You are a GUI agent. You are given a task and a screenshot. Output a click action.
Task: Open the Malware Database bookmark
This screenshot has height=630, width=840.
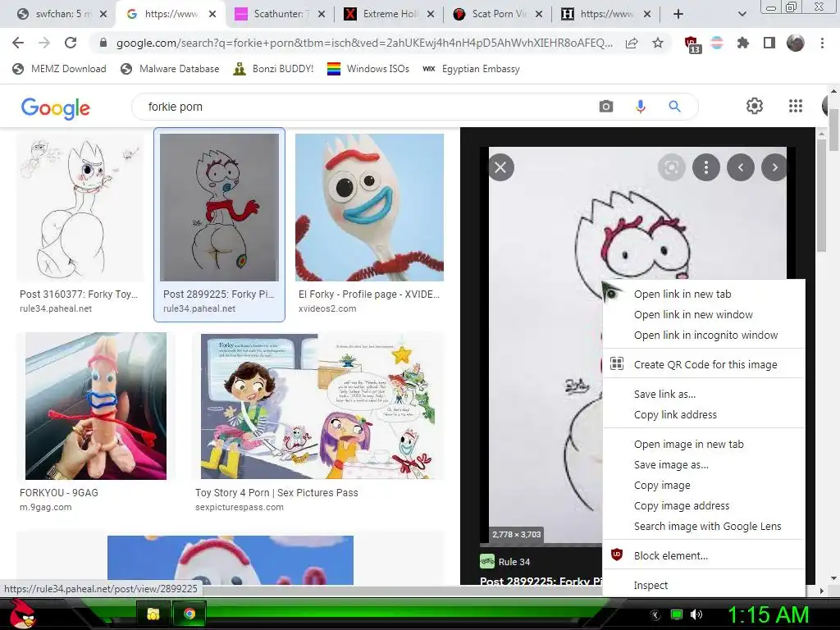coord(171,69)
